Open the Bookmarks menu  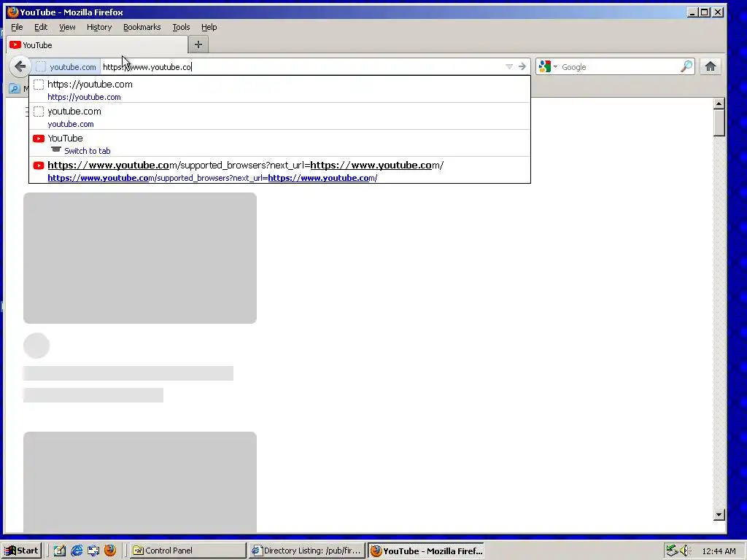click(x=142, y=27)
